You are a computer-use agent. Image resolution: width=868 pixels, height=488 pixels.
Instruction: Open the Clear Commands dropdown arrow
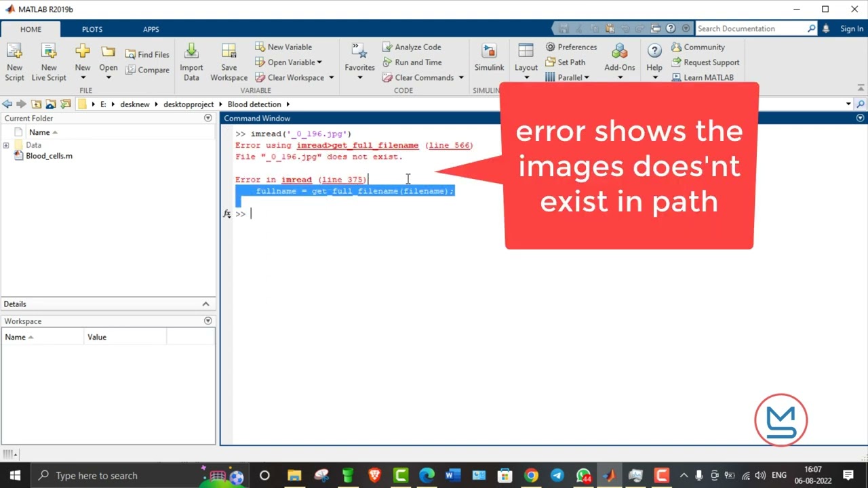(461, 77)
